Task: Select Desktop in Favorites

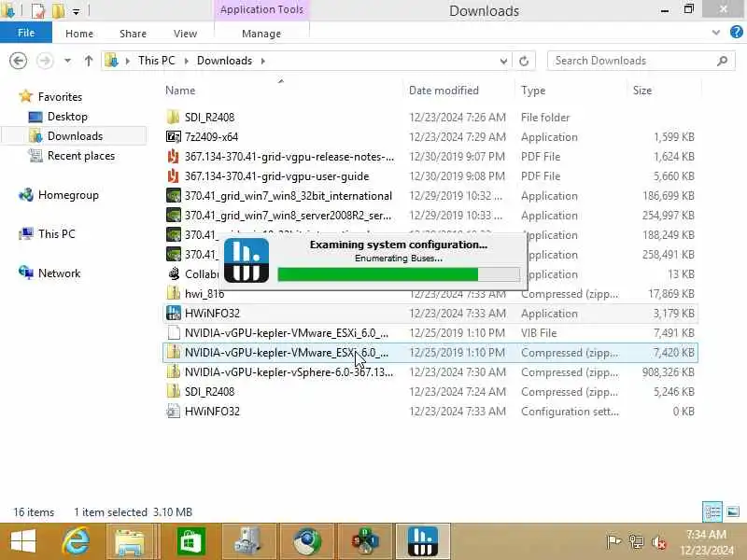Action: (x=67, y=117)
